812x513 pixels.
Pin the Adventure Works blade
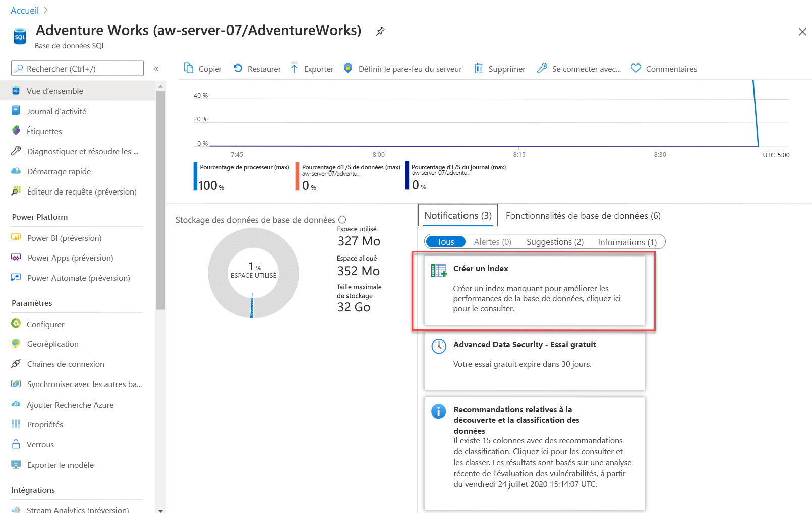click(x=380, y=31)
